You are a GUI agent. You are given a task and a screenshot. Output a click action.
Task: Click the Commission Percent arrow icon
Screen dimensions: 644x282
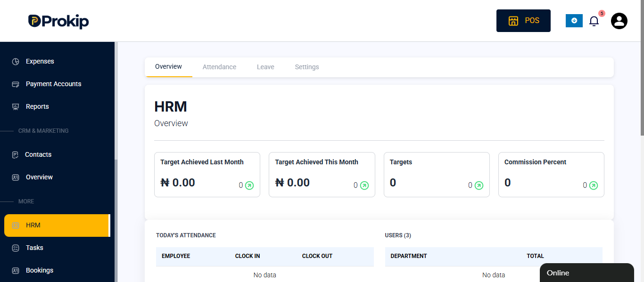coord(594,185)
